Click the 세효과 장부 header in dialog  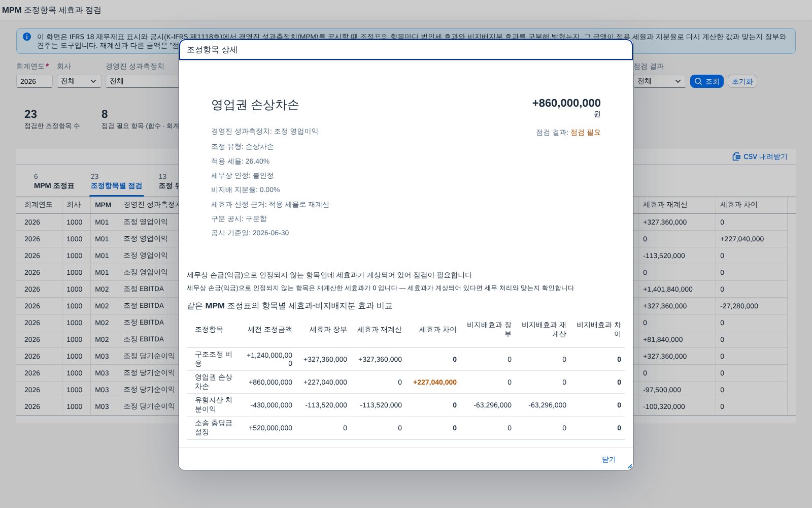[328, 329]
